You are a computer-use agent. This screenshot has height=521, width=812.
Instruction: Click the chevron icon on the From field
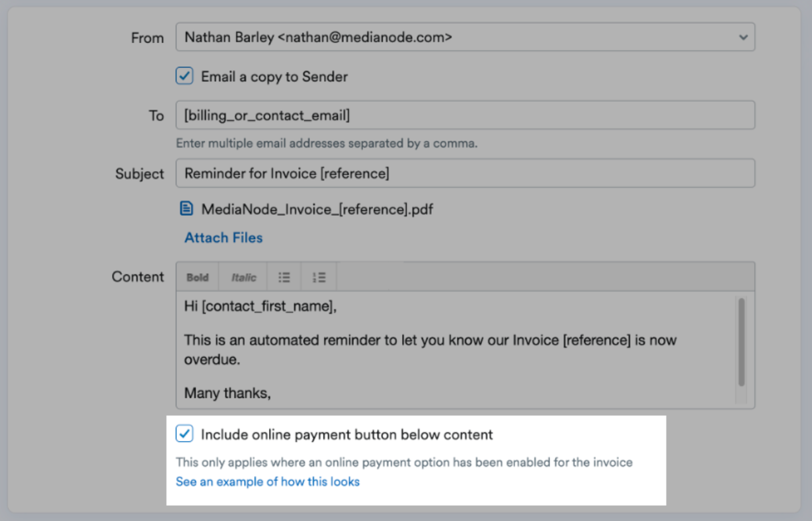pos(744,37)
